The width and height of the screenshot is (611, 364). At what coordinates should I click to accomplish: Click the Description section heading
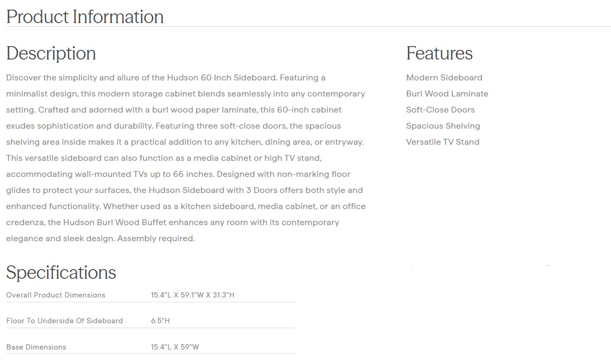[x=51, y=53]
